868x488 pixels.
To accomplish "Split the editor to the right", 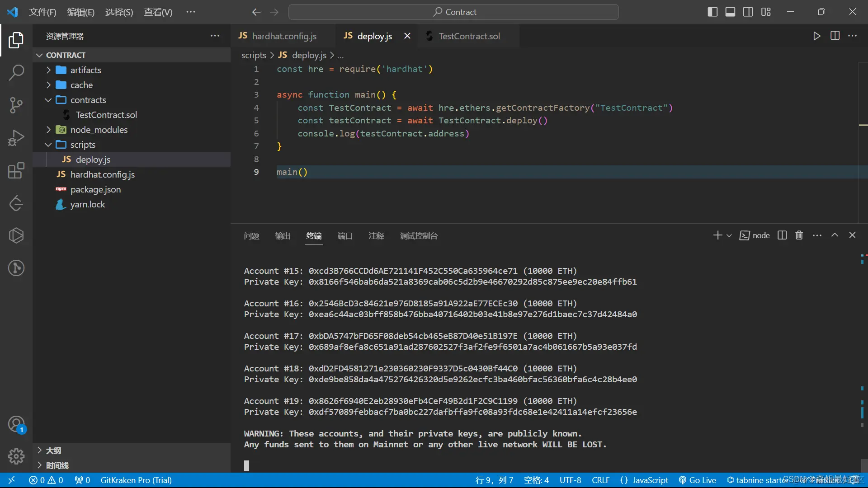I will point(835,36).
